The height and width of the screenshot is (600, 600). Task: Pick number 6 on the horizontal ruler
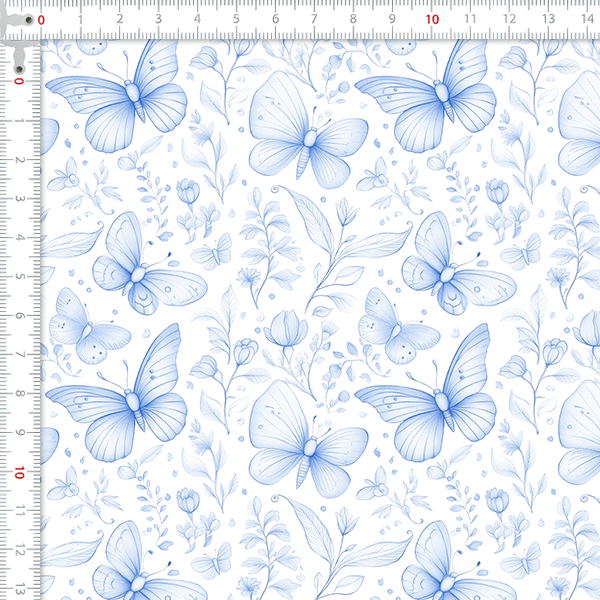[x=276, y=18]
